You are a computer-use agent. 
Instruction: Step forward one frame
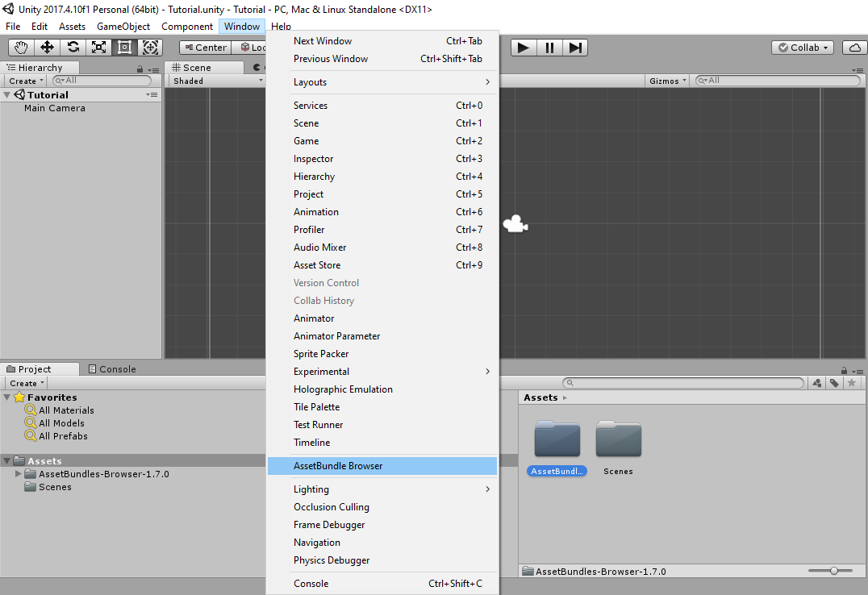point(575,48)
